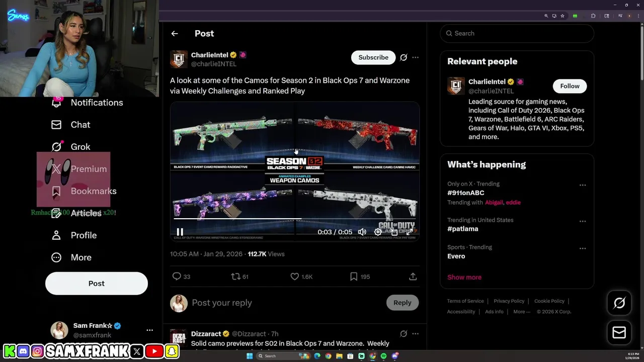Open browser profile avatar
644x362 pixels.
(x=629, y=16)
